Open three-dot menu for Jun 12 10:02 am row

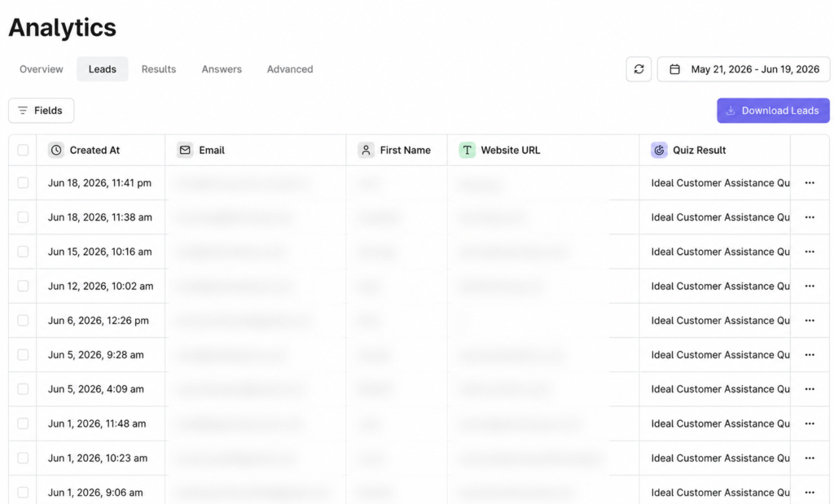click(x=810, y=286)
